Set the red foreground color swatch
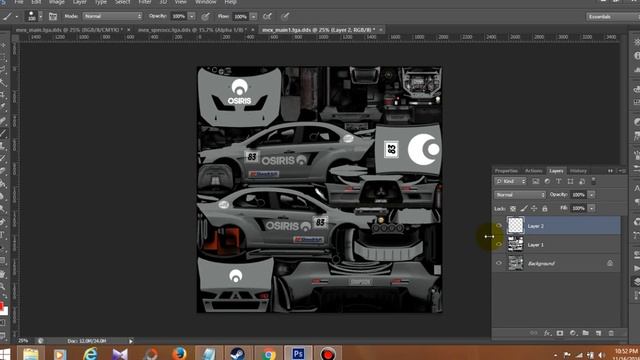640x360 pixels. pos(2,305)
